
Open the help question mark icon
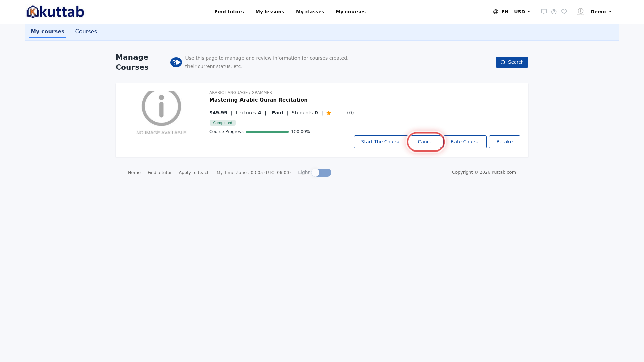[x=554, y=12]
